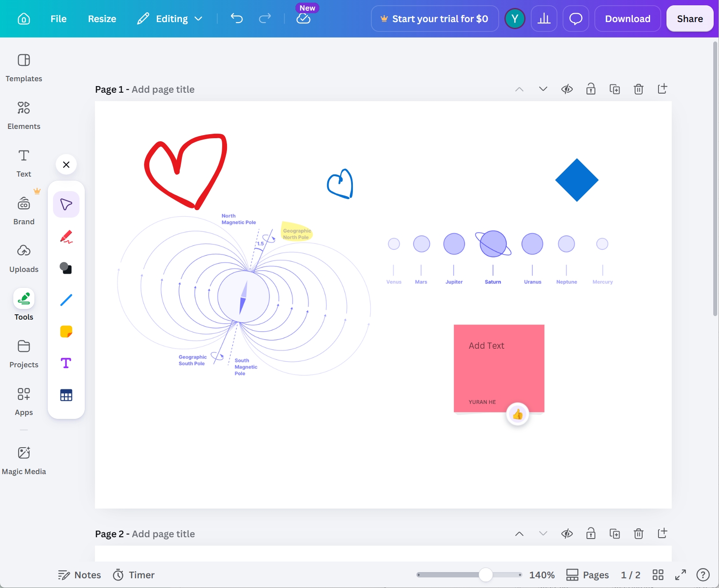Image resolution: width=719 pixels, height=588 pixels.
Task: Click the vertical page scrollbar
Action: tap(715, 179)
